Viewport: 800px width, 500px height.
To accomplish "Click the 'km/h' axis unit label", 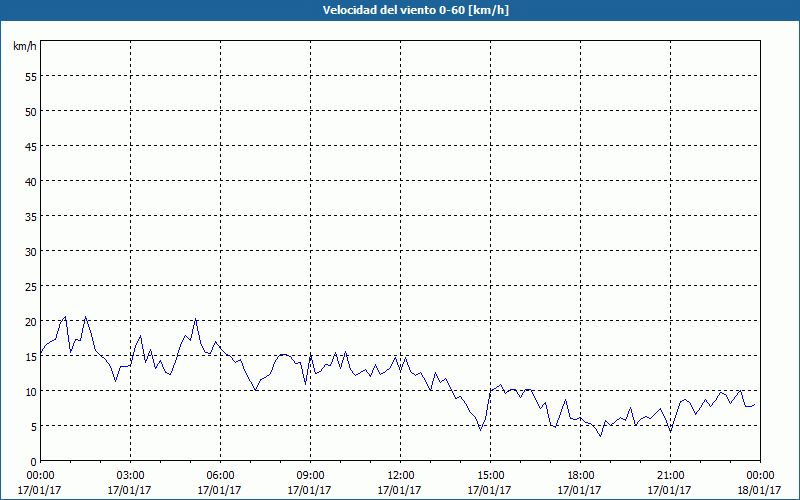I will coord(24,46).
